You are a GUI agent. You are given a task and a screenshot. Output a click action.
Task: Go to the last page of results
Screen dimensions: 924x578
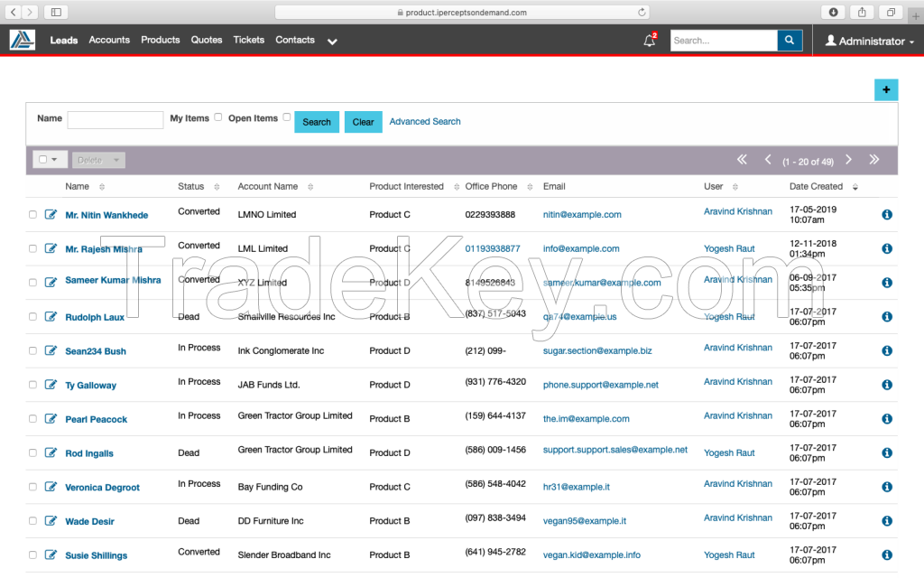(873, 160)
